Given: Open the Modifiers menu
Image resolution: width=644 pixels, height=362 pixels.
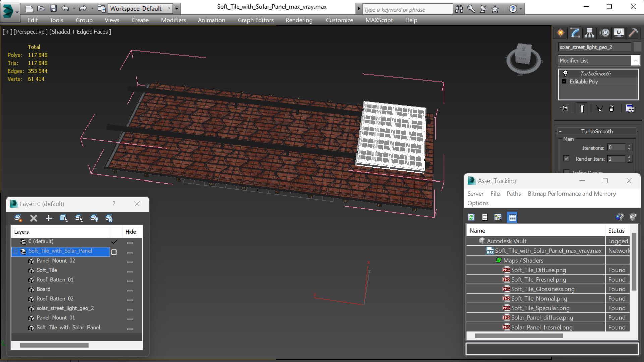Looking at the screenshot, I should tap(173, 20).
